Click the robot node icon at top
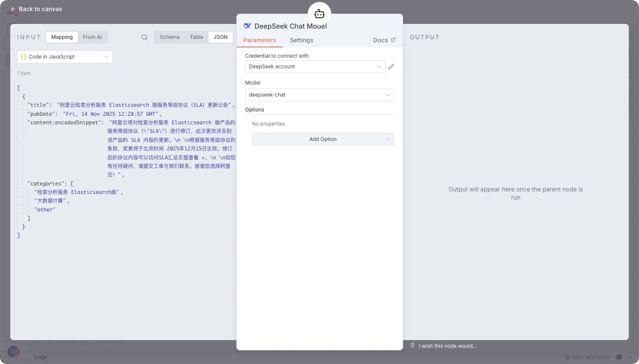The width and height of the screenshot is (639, 364). click(x=319, y=14)
